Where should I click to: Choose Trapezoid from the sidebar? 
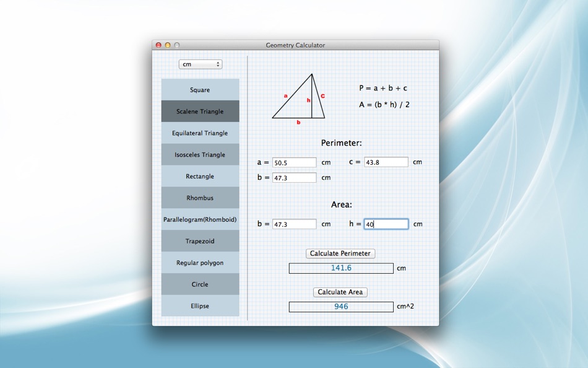200,241
